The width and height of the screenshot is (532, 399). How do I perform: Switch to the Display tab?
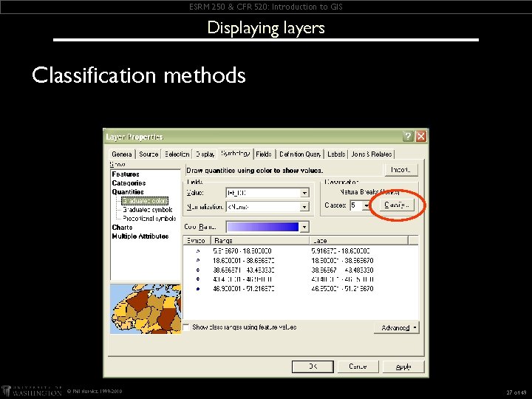[x=205, y=154]
